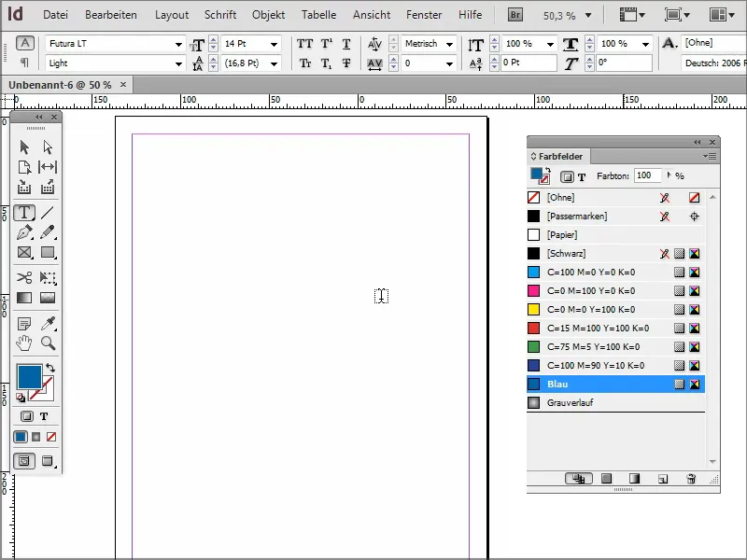747x560 pixels.
Task: Select the Zoom magnifier tool
Action: coord(48,343)
